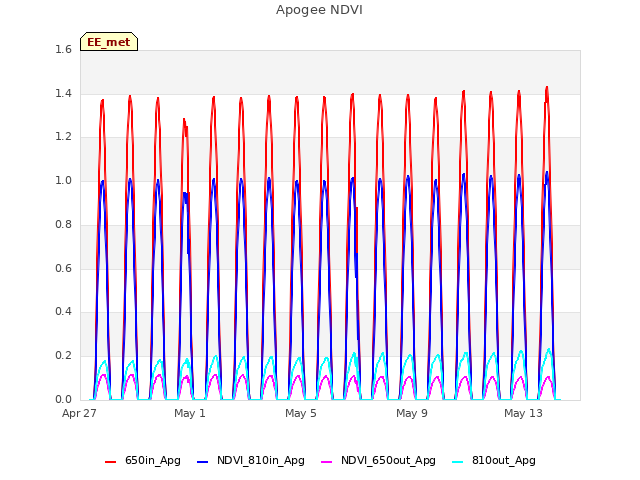Viewport: 640px width, 480px height.
Task: Click the Apogee NDVI chart title
Action: pos(319,10)
